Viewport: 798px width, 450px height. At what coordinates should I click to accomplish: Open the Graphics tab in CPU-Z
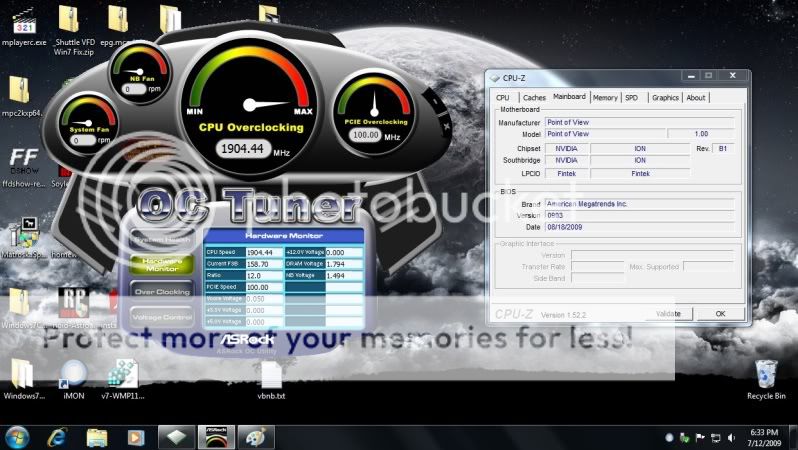(665, 97)
